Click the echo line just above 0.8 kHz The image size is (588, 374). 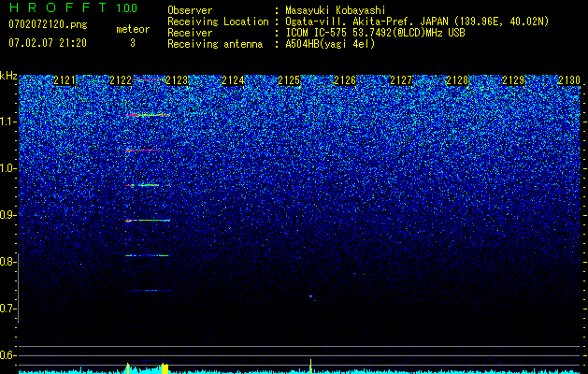(x=148, y=255)
